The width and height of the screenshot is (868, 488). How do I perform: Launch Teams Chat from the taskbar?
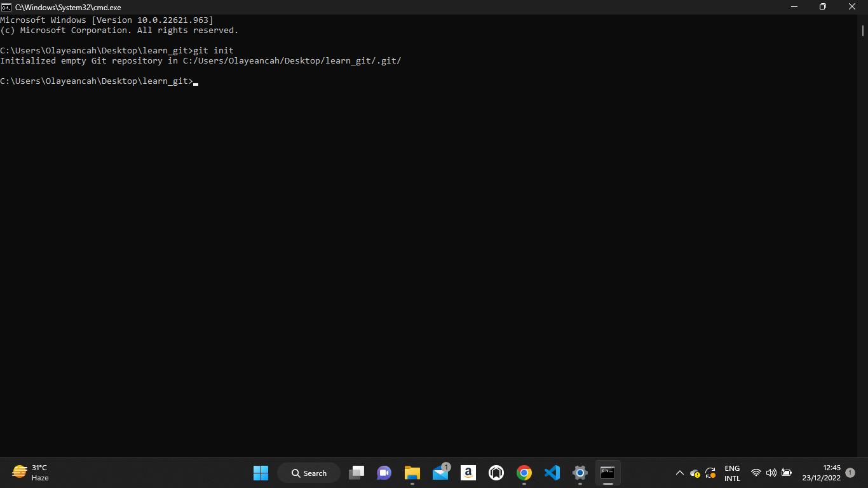(x=384, y=473)
